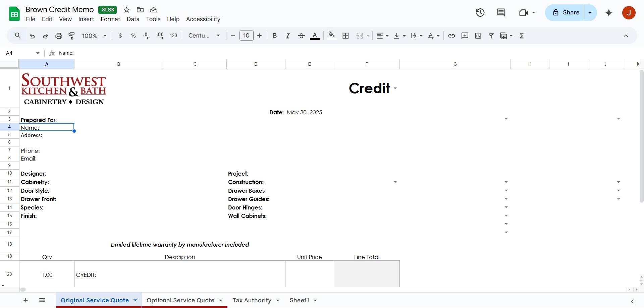
Task: Select column G header
Action: point(455,64)
